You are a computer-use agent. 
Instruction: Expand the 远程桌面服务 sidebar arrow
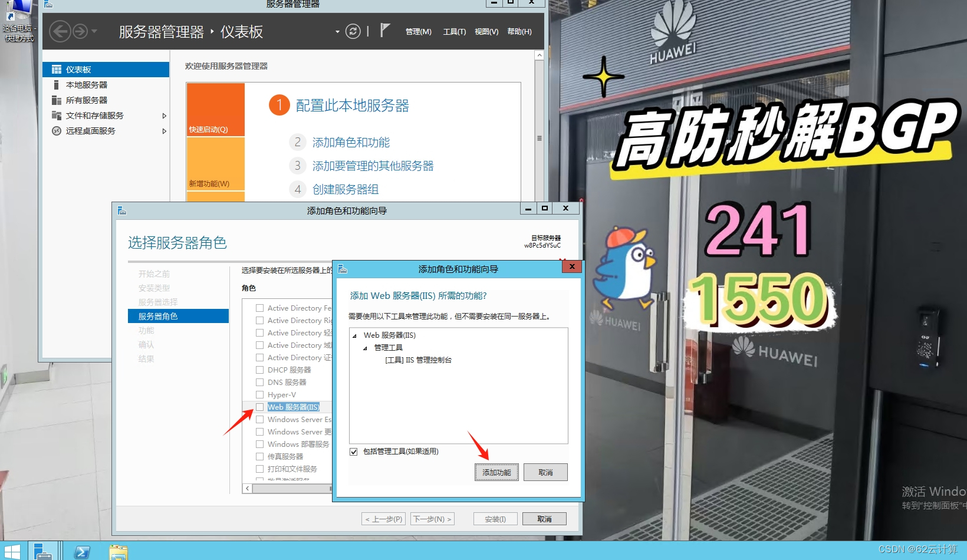(x=165, y=131)
